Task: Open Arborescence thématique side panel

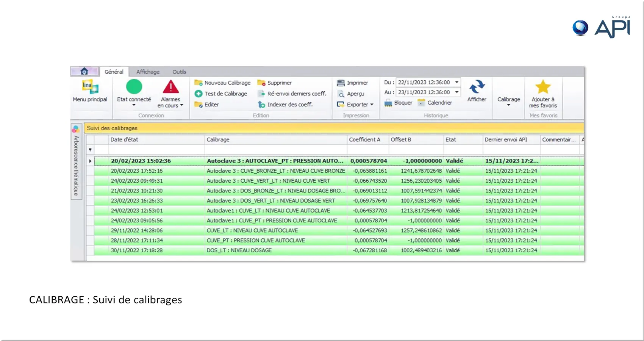Action: coord(76,161)
